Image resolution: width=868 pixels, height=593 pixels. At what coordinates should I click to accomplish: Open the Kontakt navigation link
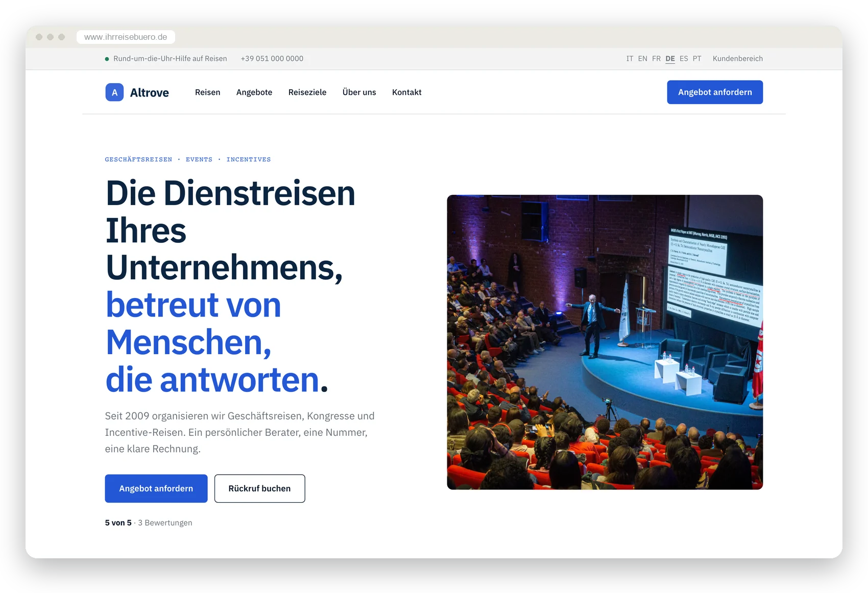click(x=406, y=92)
